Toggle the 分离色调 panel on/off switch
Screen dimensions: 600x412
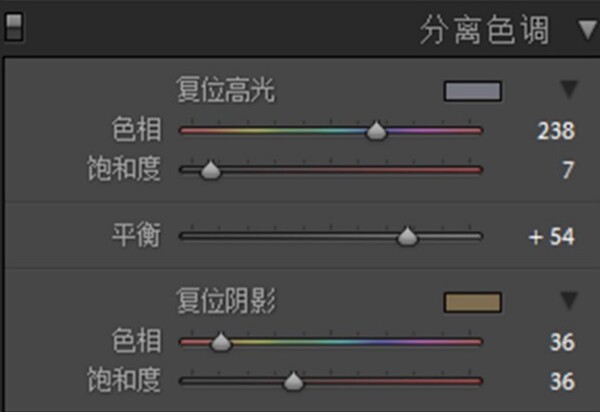[x=14, y=27]
